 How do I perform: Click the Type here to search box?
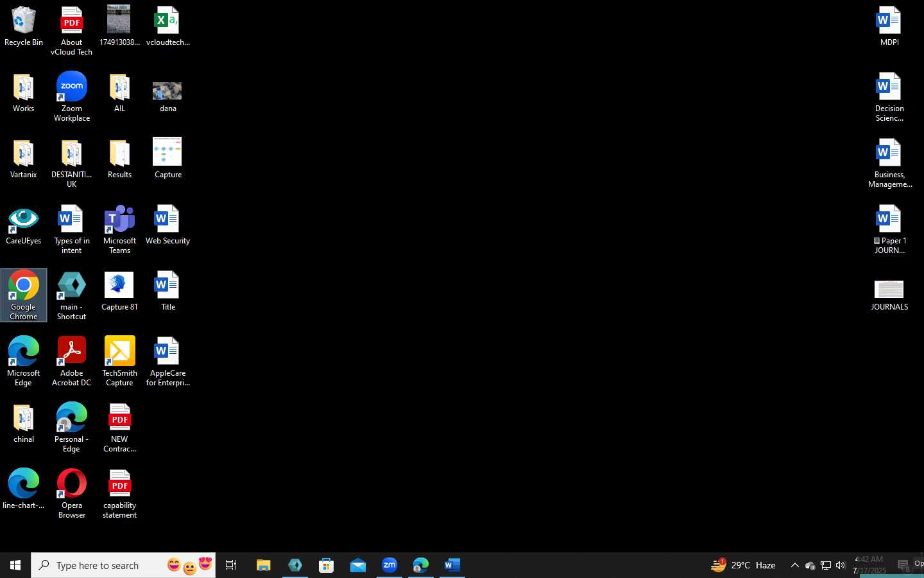pos(123,565)
